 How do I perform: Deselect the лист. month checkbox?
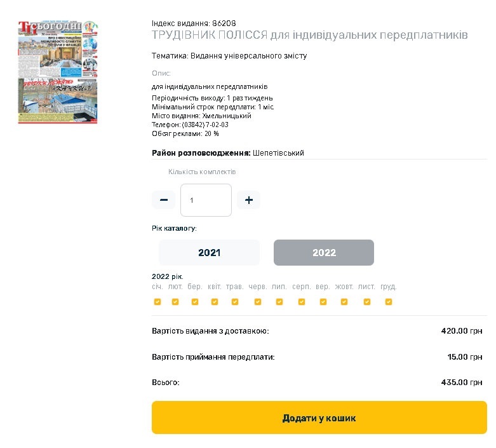[x=367, y=302]
